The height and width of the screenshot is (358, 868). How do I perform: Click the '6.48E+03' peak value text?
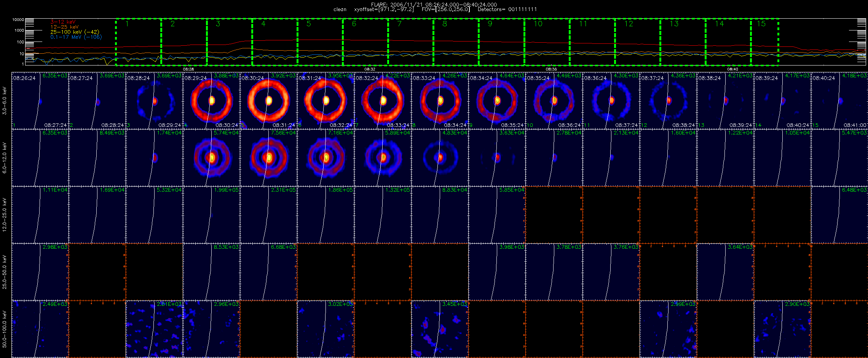(x=855, y=190)
